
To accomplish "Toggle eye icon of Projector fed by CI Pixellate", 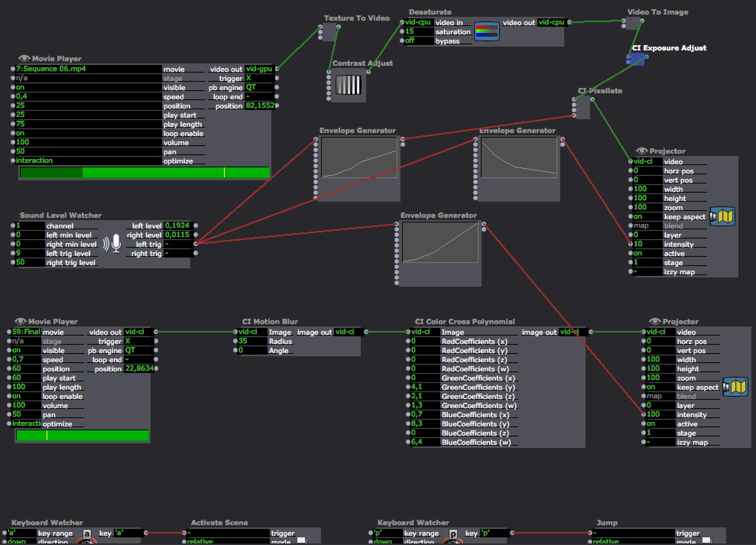I will tap(642, 151).
